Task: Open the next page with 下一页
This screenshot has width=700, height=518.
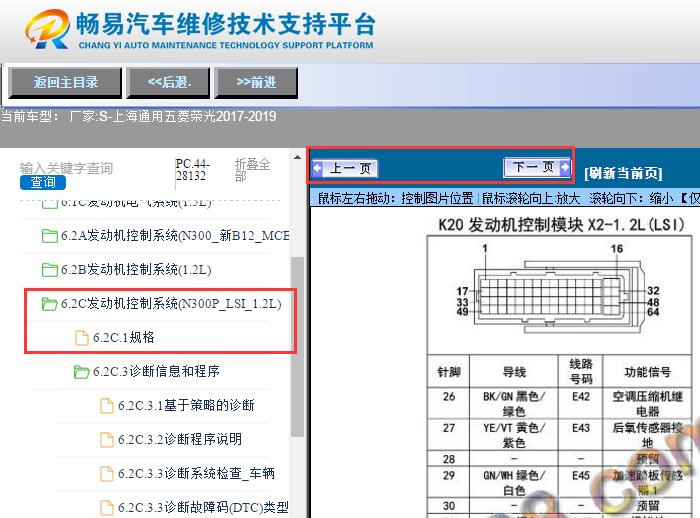Action: coord(537,167)
